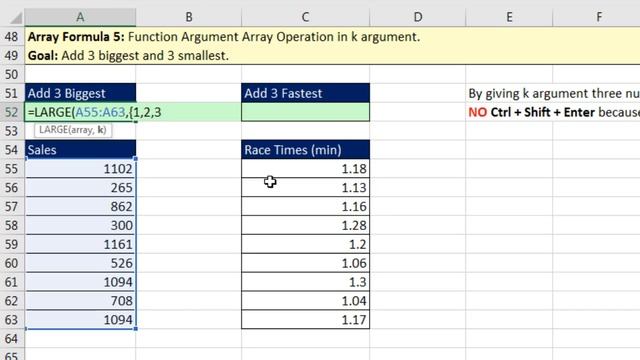
Task: Click the green cell under Add 3 Fastest
Action: tap(305, 112)
